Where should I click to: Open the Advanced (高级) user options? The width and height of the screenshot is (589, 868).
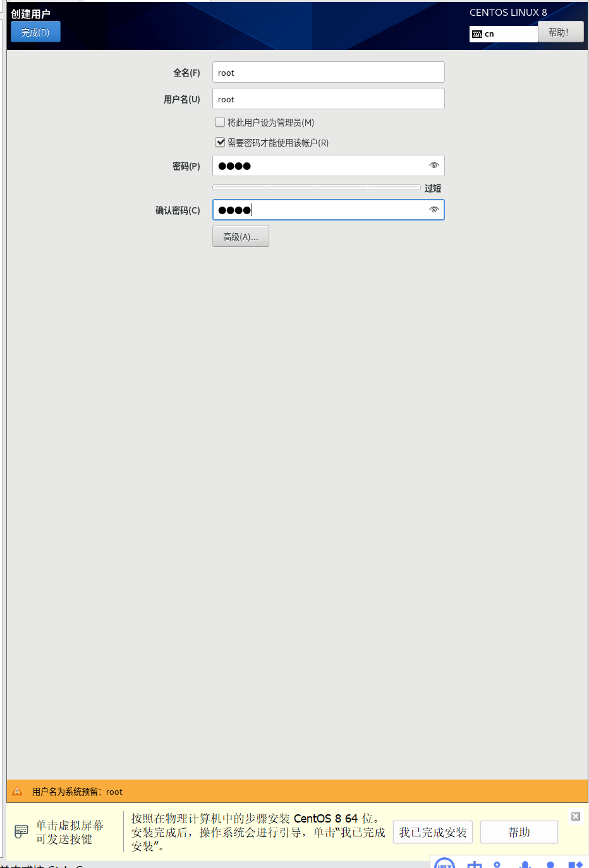[x=241, y=236]
